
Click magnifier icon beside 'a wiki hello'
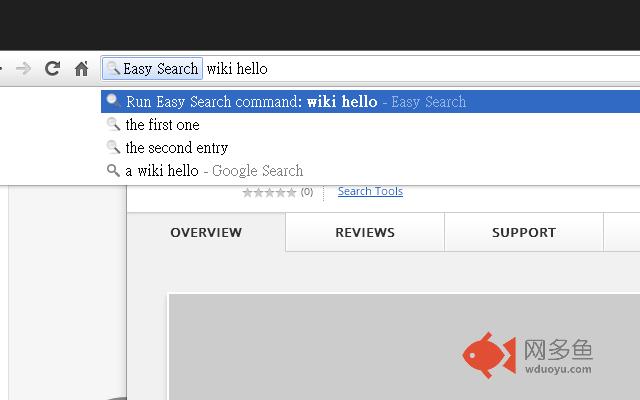113,171
